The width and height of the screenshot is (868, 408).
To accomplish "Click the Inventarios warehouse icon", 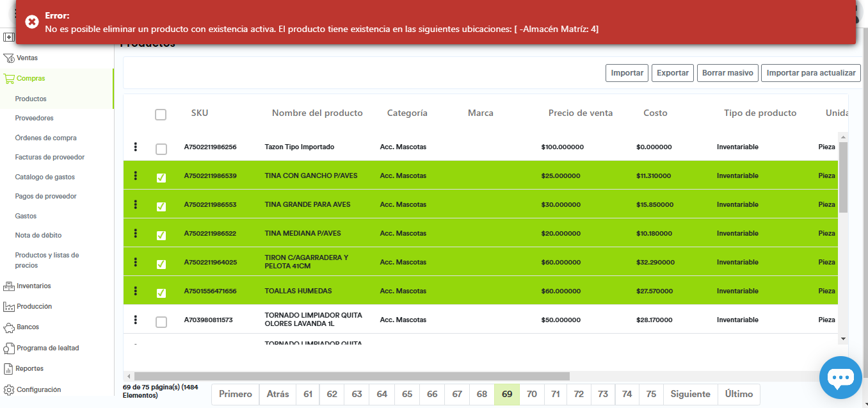I will 9,286.
